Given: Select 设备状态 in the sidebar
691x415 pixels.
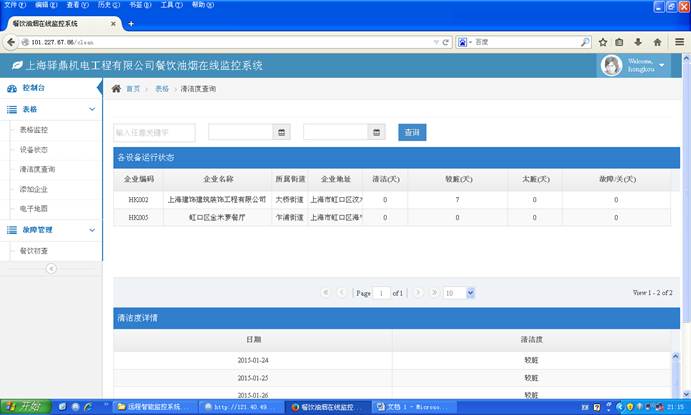Looking at the screenshot, I should click(34, 150).
